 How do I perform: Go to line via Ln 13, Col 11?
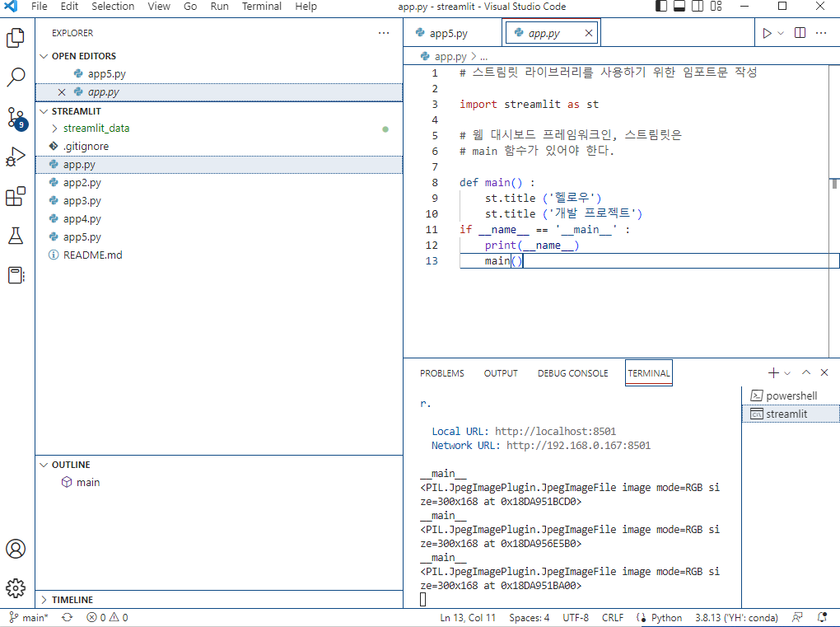coord(468,617)
